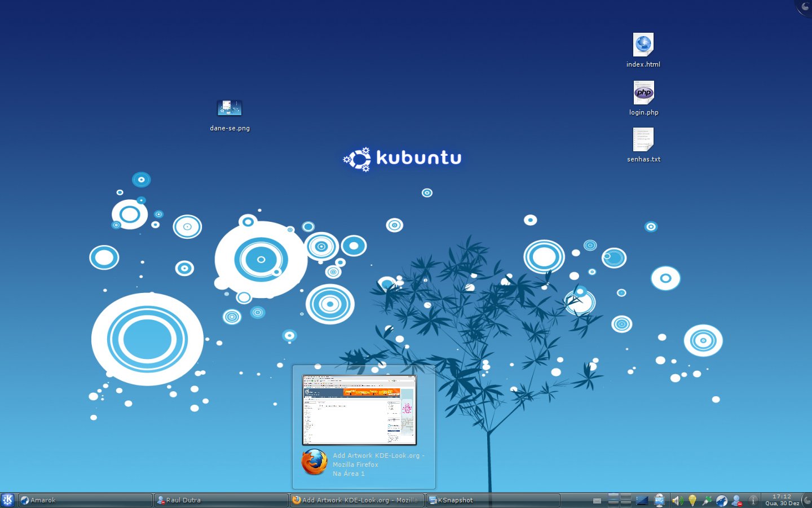The width and height of the screenshot is (812, 508).
Task: Click the information tray icon
Action: (753, 501)
